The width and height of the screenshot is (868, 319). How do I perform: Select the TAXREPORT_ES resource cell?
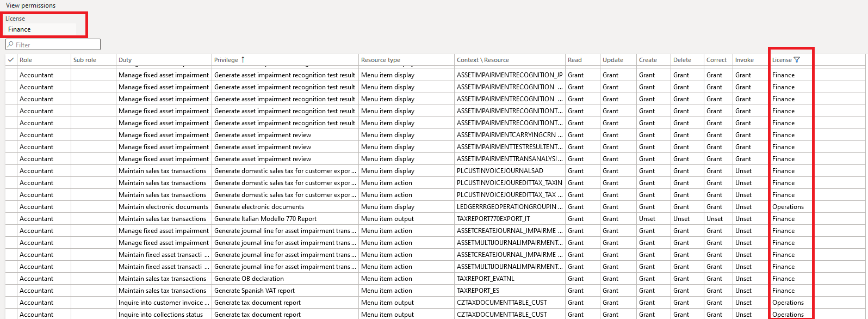point(510,291)
